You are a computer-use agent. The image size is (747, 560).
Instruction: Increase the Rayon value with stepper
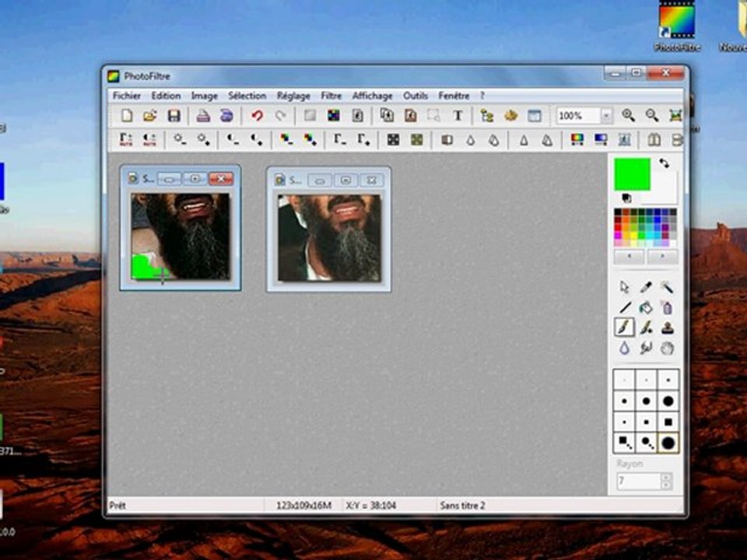[667, 477]
